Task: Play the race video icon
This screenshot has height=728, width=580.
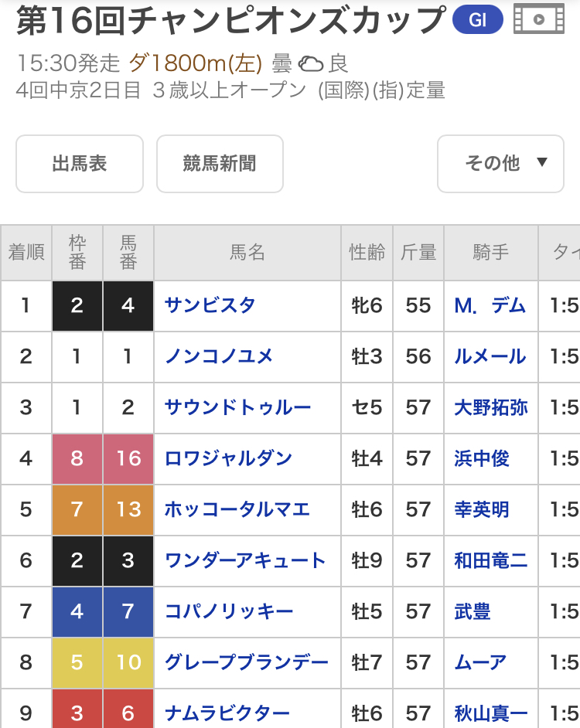Action: tap(538, 20)
